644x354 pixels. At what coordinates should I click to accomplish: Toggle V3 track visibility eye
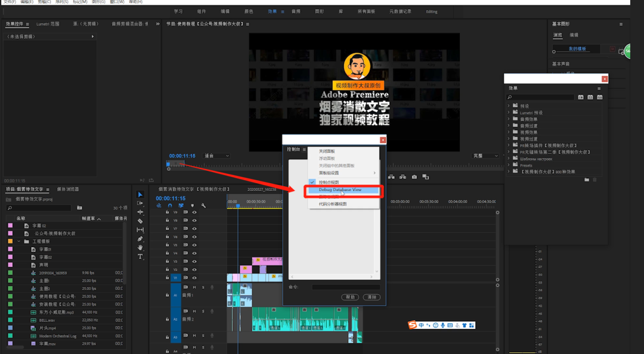click(x=194, y=261)
